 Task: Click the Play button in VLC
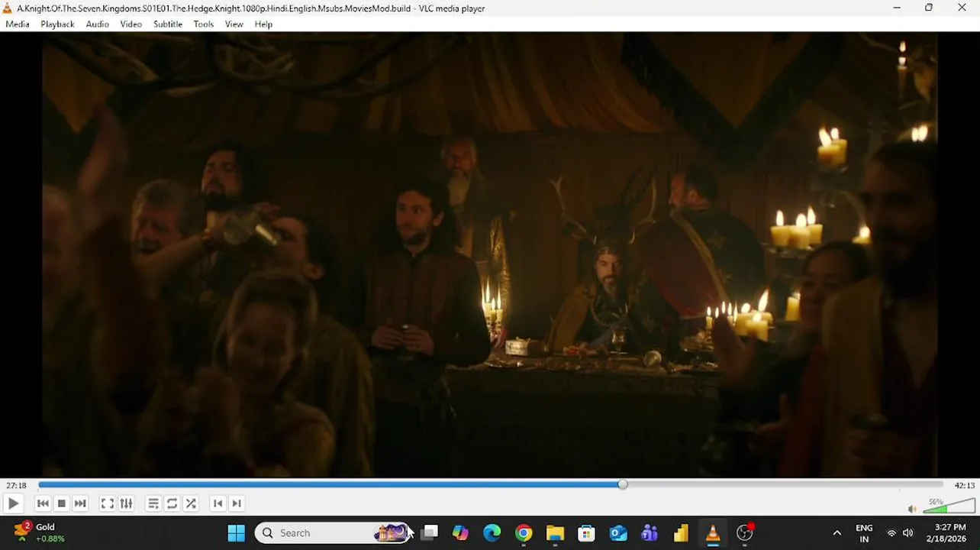(13, 503)
